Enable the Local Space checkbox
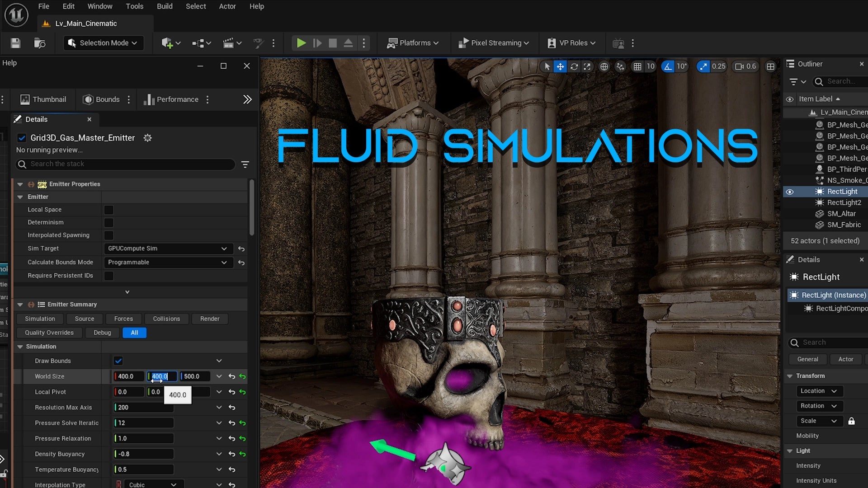This screenshot has width=868, height=488. [108, 210]
